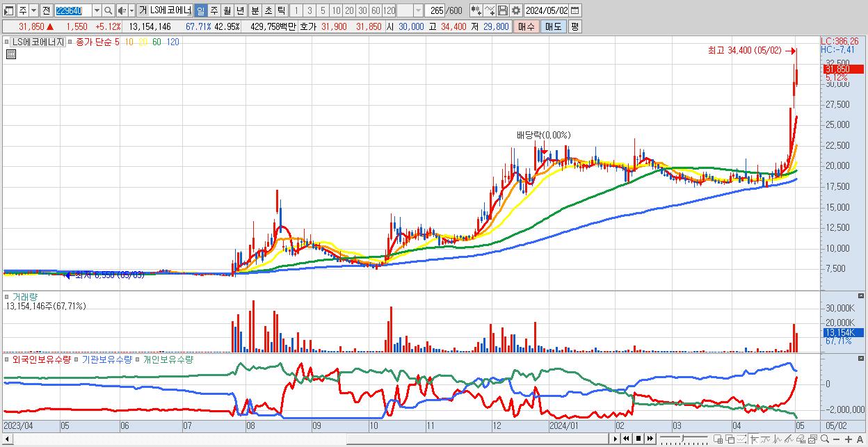Viewport: 868px width, 447px height.
Task: Close the holdings indicator panel
Action: [x=861, y=359]
